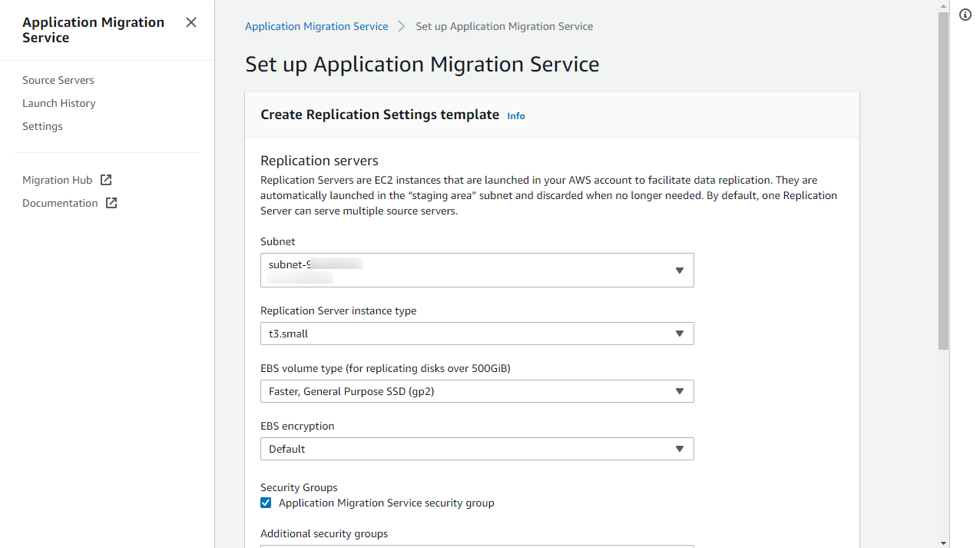Viewport: 980px width, 548px height.
Task: Uncheck Application Migration Service security group
Action: pyautogui.click(x=266, y=503)
